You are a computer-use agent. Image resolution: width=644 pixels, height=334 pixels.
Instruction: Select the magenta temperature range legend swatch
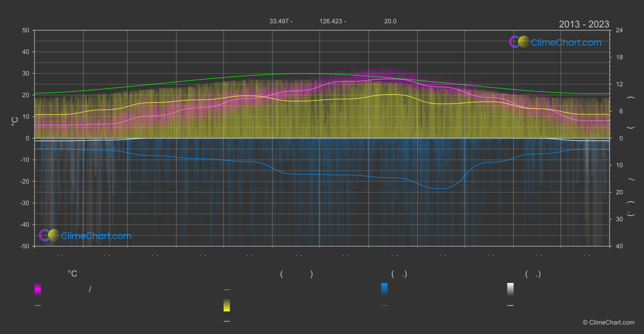[x=38, y=289]
